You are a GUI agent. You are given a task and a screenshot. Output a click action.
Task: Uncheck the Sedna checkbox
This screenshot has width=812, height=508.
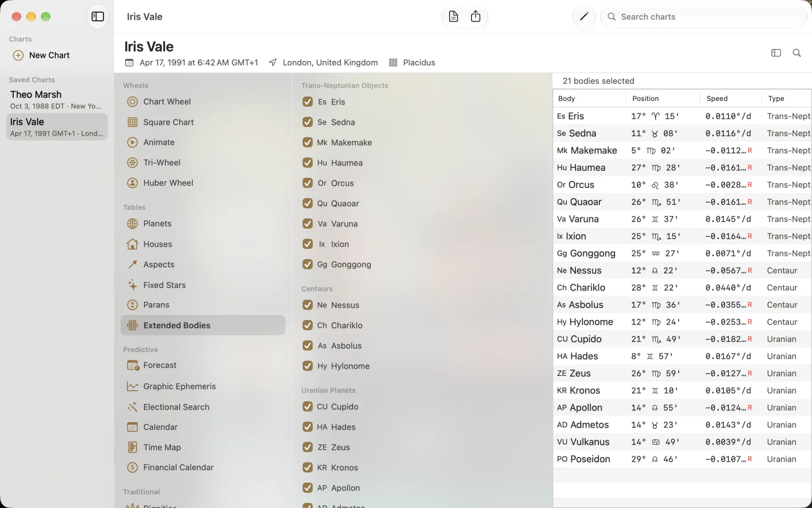pos(308,122)
